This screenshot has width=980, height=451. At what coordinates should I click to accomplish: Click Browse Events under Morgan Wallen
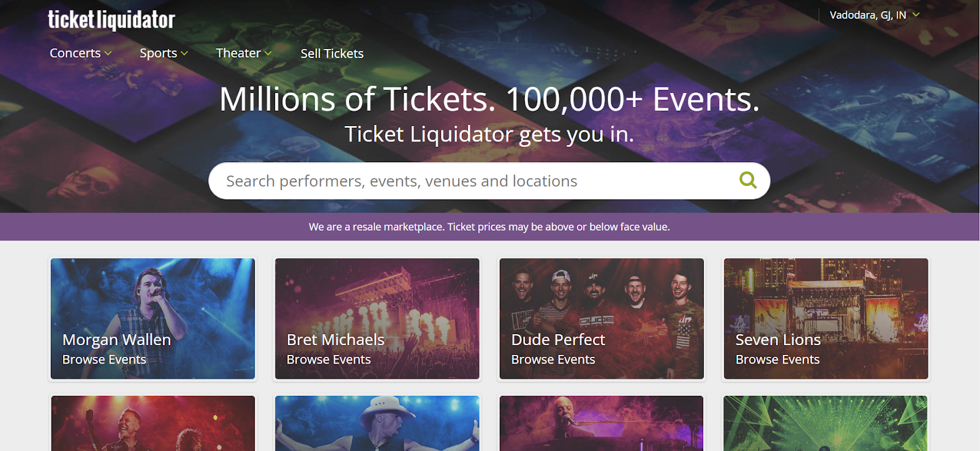coord(104,360)
